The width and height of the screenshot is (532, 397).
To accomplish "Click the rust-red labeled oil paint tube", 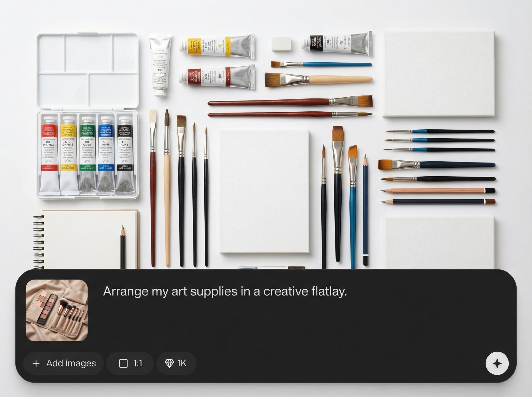I will pos(217,77).
